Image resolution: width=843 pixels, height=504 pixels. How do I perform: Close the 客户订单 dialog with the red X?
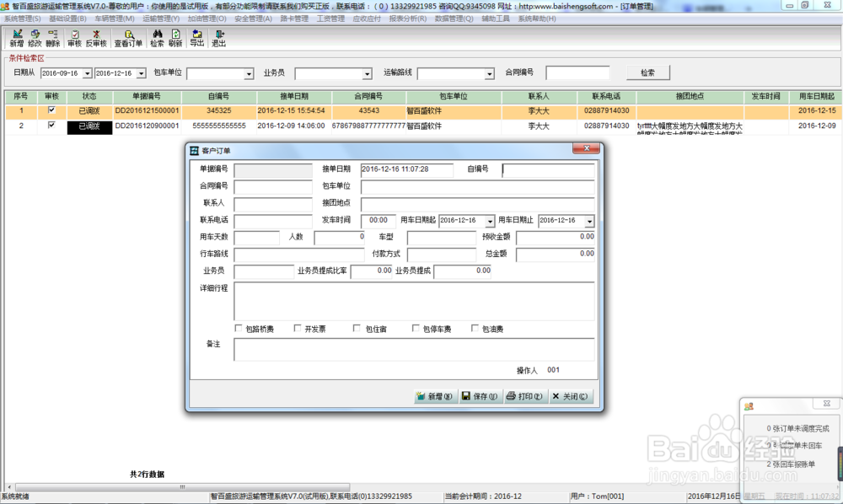[586, 148]
